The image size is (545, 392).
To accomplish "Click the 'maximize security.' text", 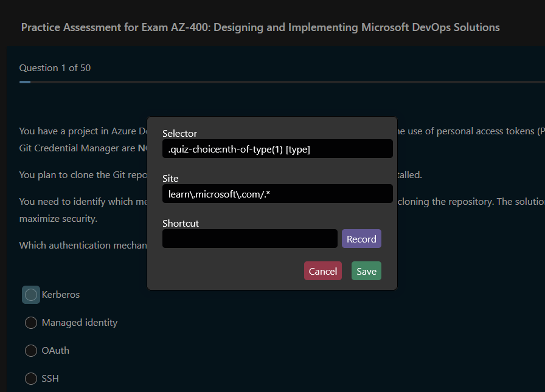I will (x=58, y=219).
